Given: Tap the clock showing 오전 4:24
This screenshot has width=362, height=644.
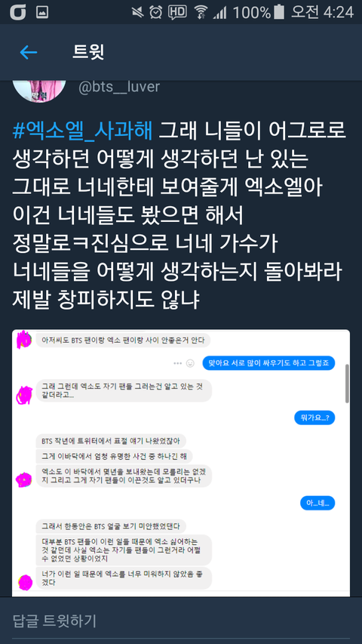Looking at the screenshot, I should [x=322, y=12].
